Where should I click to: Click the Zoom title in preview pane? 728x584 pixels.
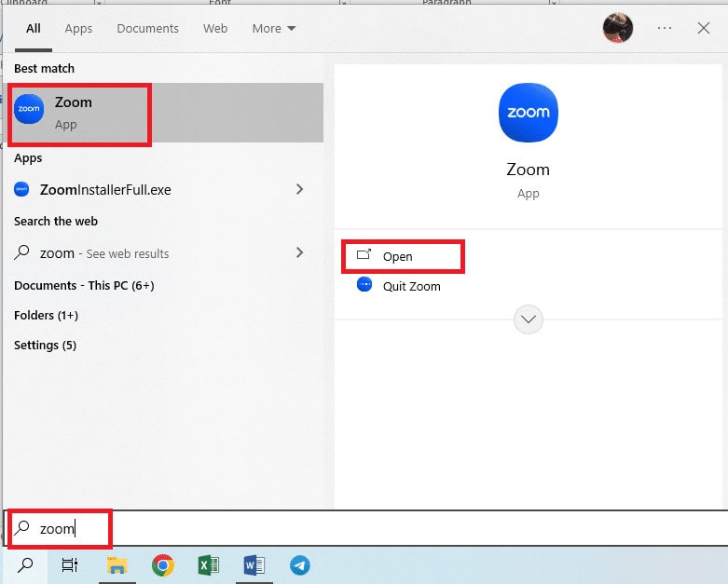click(x=529, y=170)
